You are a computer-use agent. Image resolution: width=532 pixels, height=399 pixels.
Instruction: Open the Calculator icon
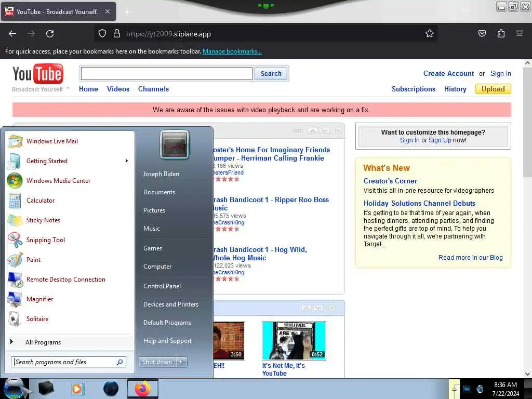click(15, 201)
